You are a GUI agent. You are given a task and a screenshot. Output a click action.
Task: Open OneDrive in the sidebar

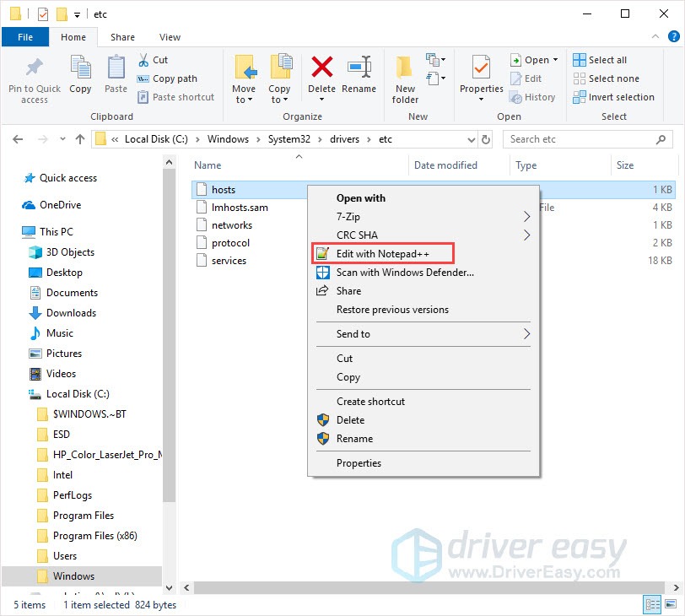[x=61, y=205]
